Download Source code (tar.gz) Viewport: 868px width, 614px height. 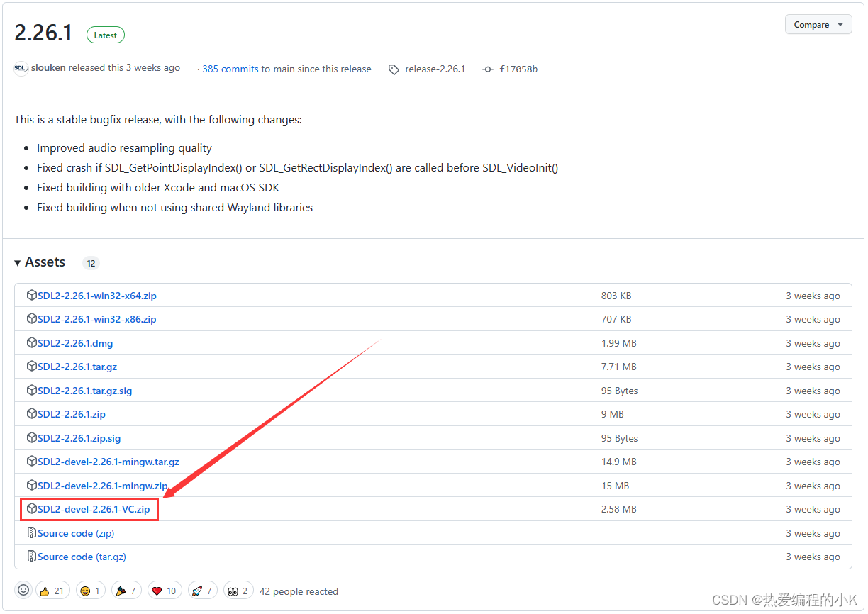click(82, 557)
